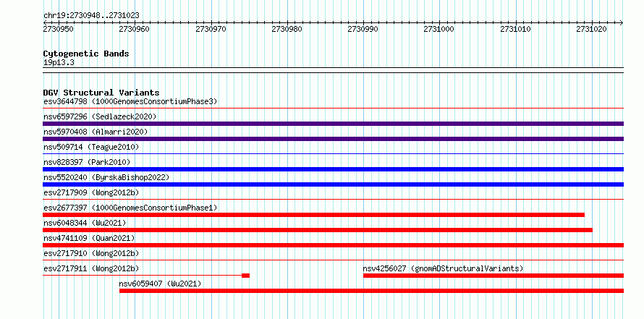Click the red bar under nsv6059407
Screen dimensions: 644x319
pos(372,291)
